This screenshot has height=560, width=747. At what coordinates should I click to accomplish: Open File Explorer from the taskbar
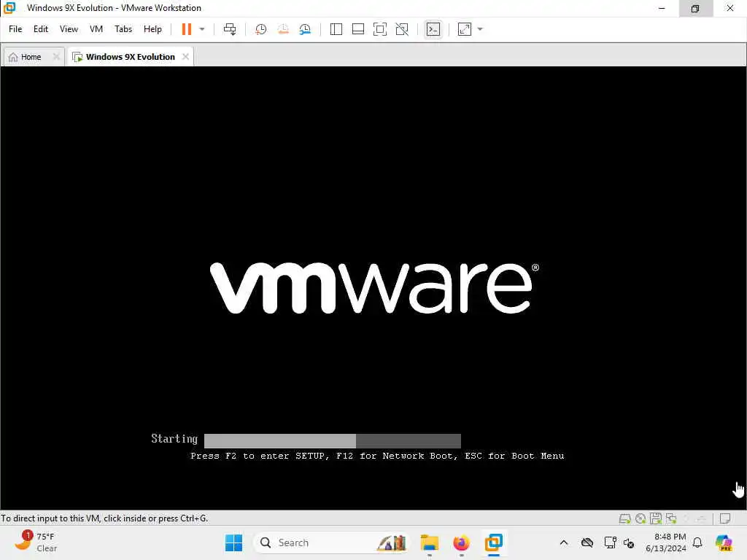pyautogui.click(x=429, y=542)
